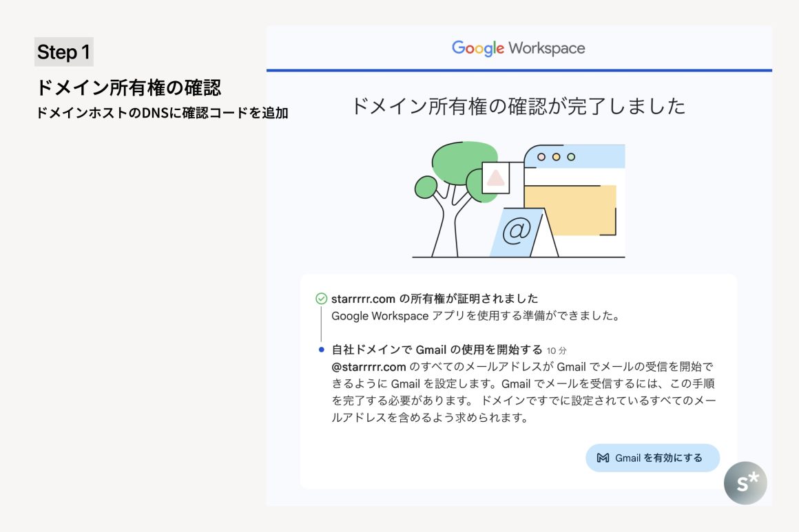This screenshot has width=799, height=532.
Task: Click the Gmail envelope icon in button
Action: [x=603, y=458]
